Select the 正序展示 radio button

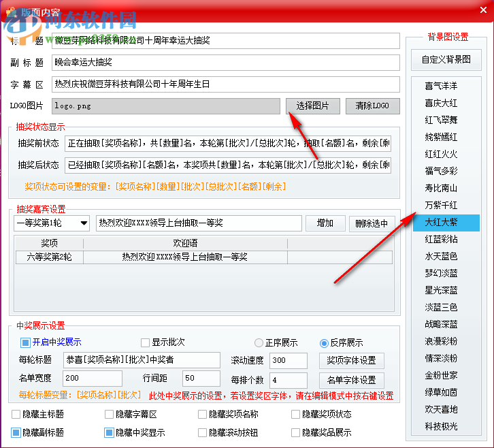[x=259, y=342]
